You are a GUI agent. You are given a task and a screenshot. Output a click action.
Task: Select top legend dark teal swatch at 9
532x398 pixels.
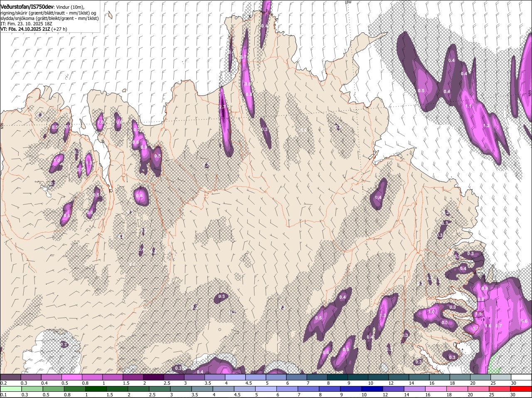358,377
